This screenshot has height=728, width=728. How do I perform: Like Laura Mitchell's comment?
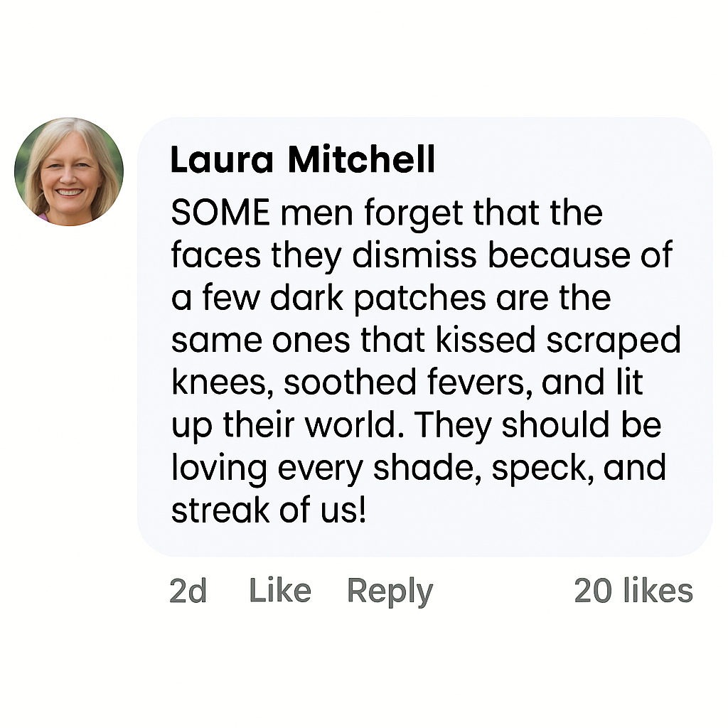pyautogui.click(x=279, y=591)
